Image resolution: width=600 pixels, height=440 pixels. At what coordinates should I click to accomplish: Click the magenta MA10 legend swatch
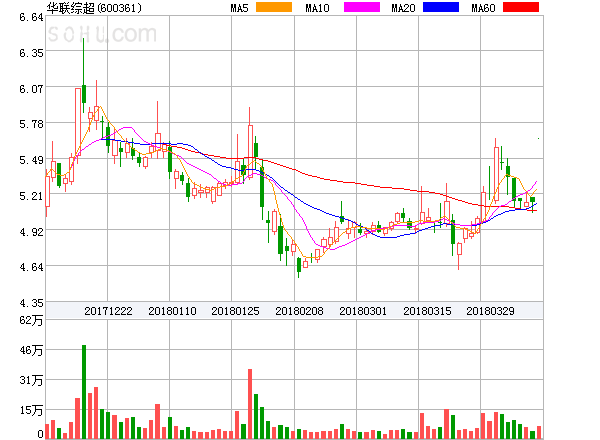(x=362, y=7)
